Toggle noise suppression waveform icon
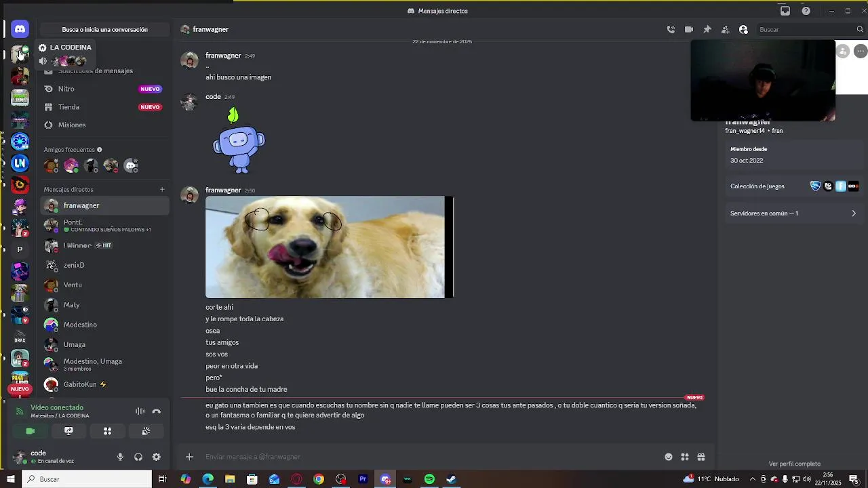This screenshot has height=488, width=868. coord(140,411)
